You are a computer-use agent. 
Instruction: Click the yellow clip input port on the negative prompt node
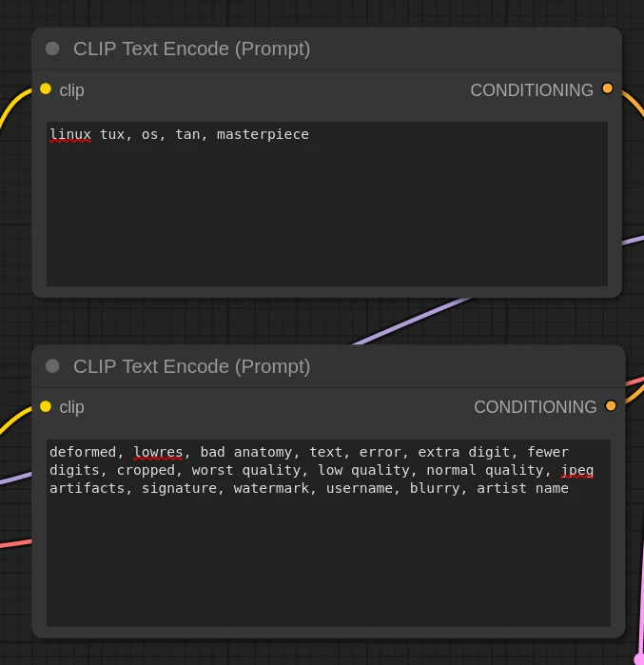pyautogui.click(x=46, y=407)
